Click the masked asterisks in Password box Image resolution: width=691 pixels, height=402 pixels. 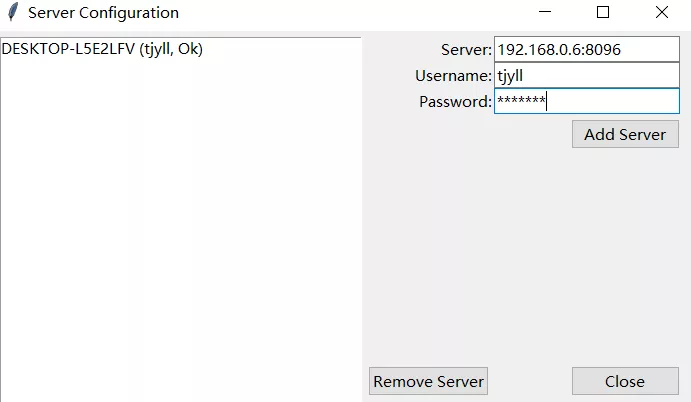(521, 100)
